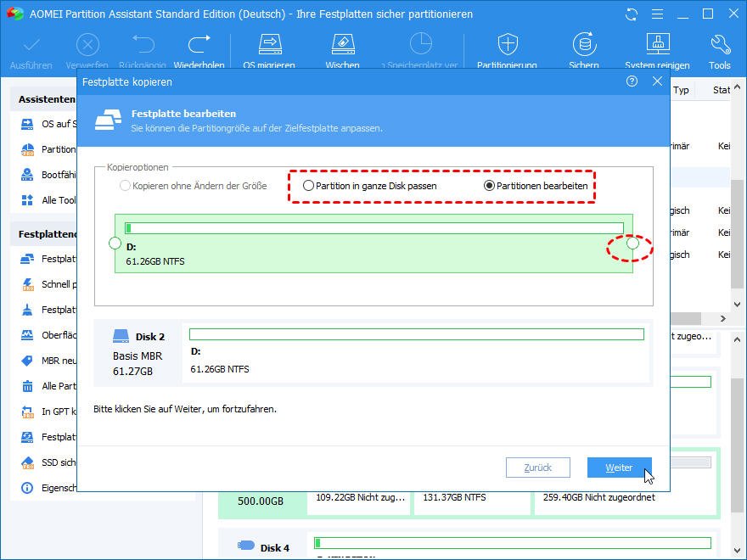Click the Schnell p... sidebar icon
The height and width of the screenshot is (560, 747).
click(x=28, y=284)
